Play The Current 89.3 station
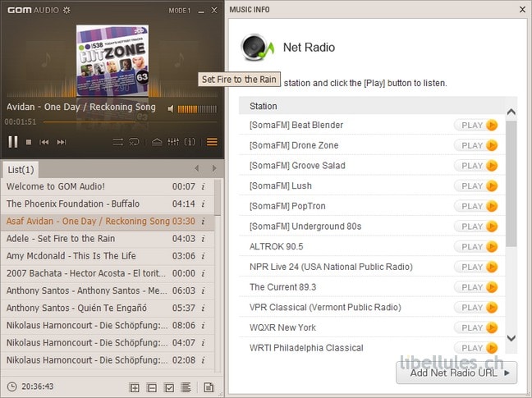The height and width of the screenshot is (398, 532). tap(476, 287)
